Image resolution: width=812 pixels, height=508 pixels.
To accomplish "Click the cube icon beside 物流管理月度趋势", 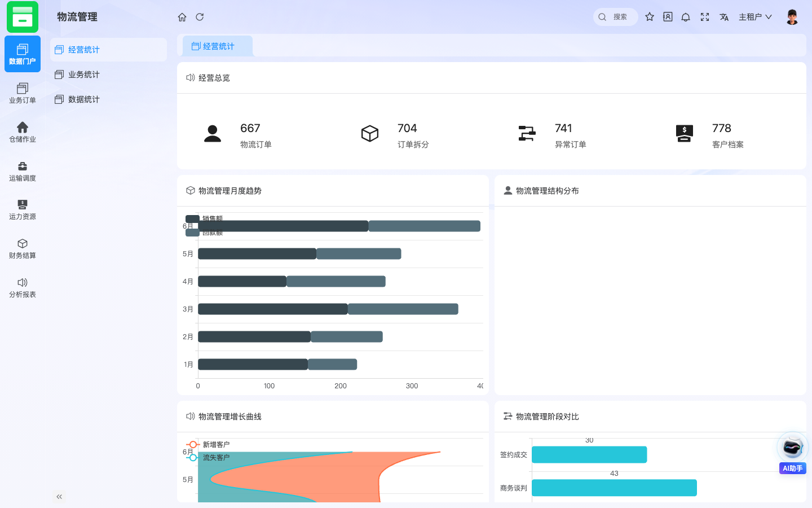I will 191,190.
